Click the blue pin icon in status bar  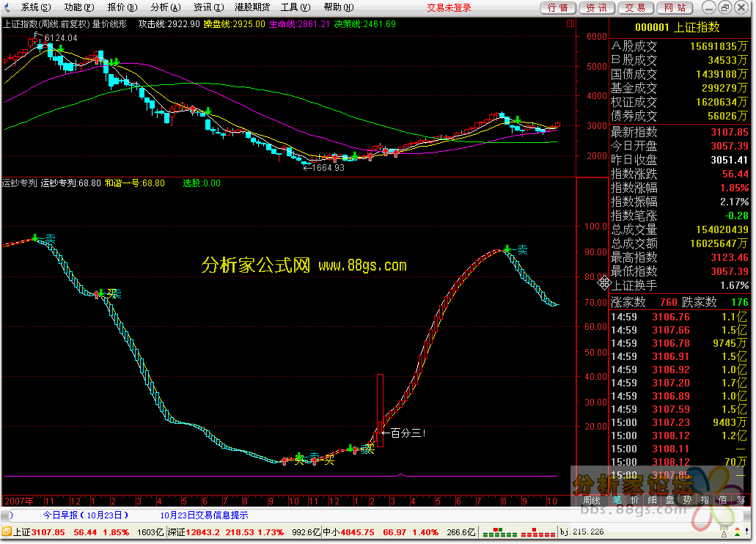(x=747, y=532)
